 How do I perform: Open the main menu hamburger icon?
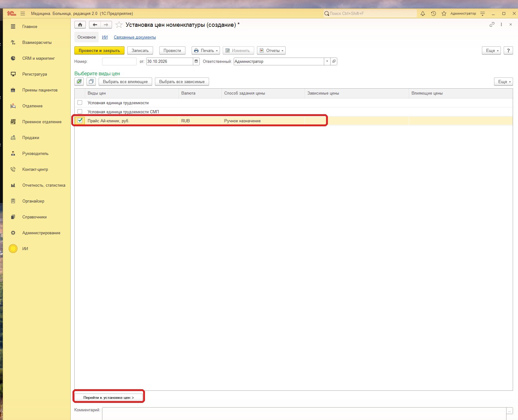[x=23, y=14]
